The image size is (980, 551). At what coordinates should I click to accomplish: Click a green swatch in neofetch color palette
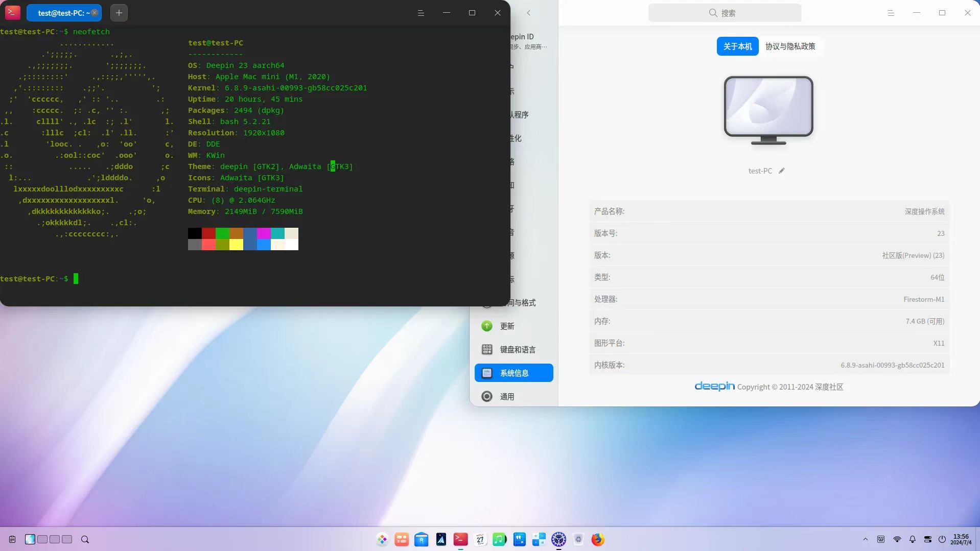point(222,234)
